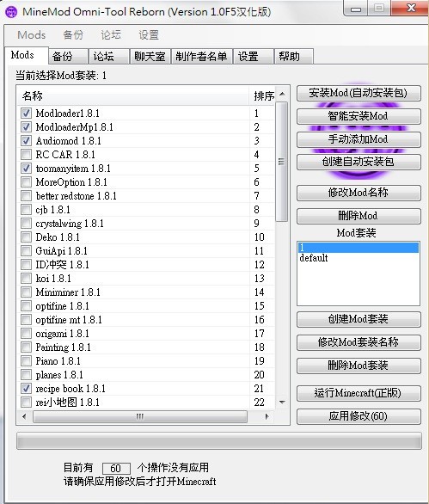Switch to the 备份 tab
429x504 pixels.
tap(68, 57)
